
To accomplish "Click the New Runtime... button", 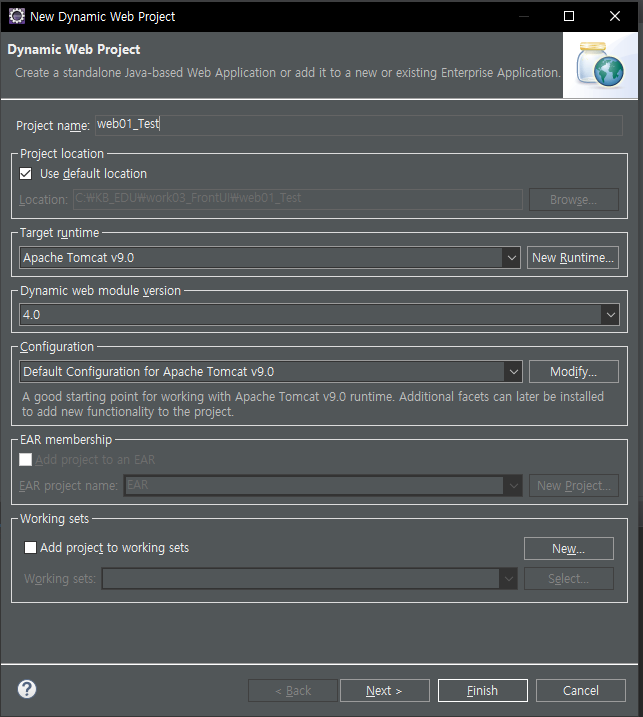I will [573, 258].
